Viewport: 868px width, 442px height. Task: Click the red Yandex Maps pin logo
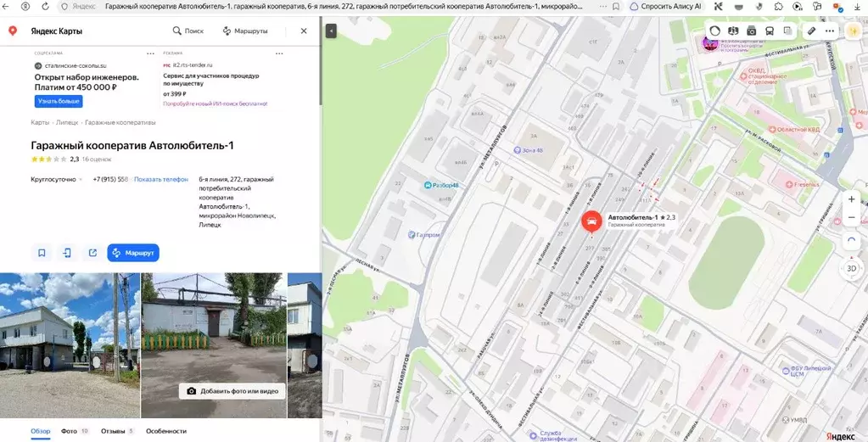pos(13,31)
